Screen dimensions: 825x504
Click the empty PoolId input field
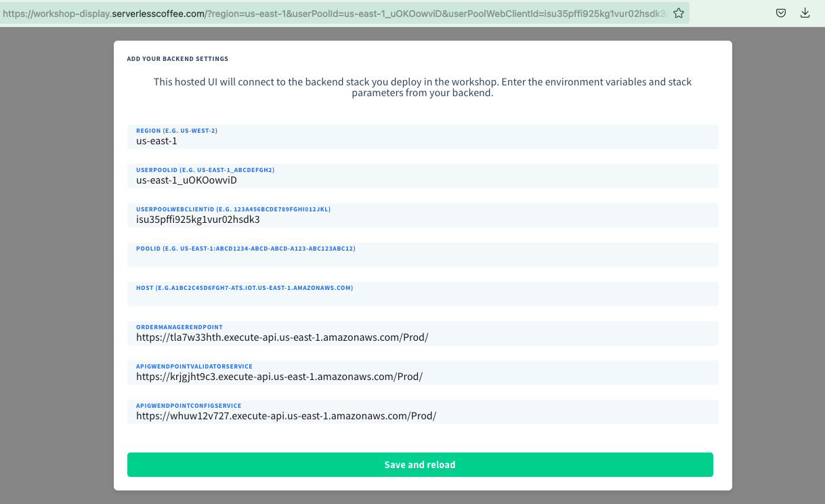(x=423, y=255)
